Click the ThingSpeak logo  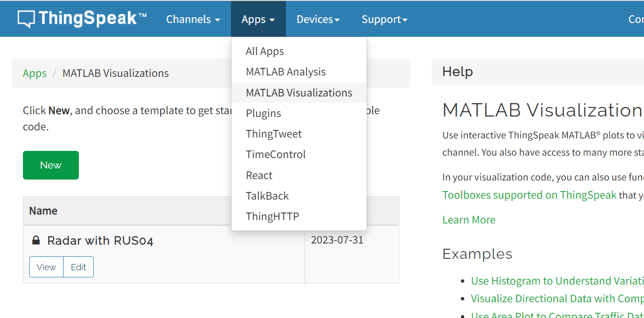82,19
